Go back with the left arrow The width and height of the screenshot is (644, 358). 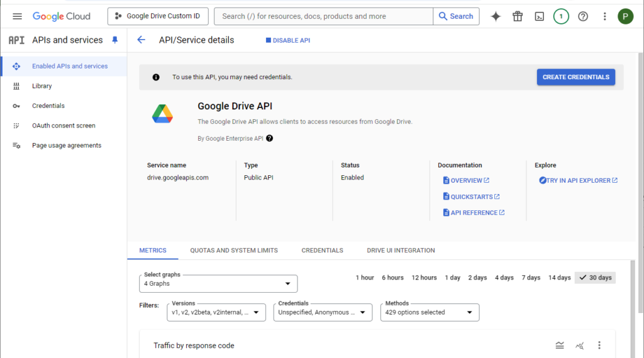coord(142,40)
